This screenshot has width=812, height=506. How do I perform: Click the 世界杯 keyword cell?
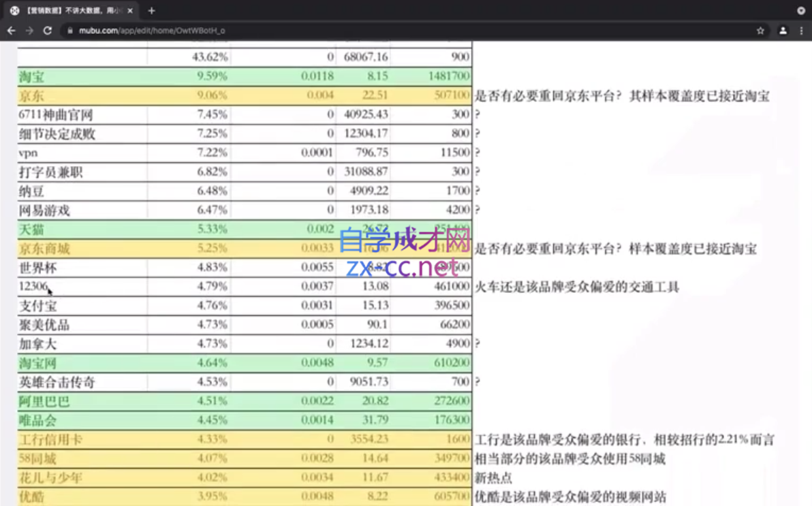(x=82, y=268)
